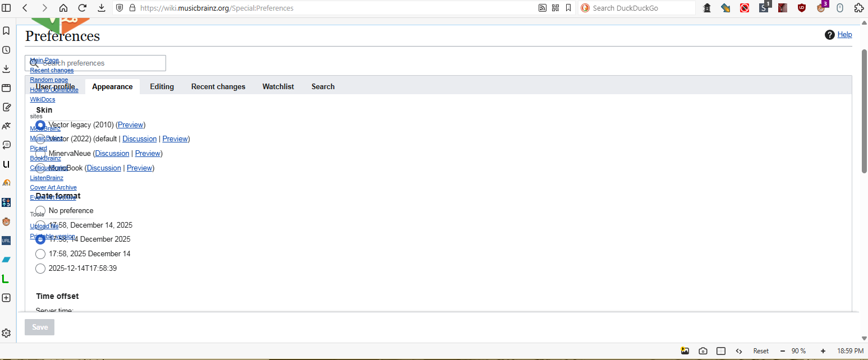Open the History panel clock icon
The width and height of the screenshot is (868, 360).
[x=6, y=50]
